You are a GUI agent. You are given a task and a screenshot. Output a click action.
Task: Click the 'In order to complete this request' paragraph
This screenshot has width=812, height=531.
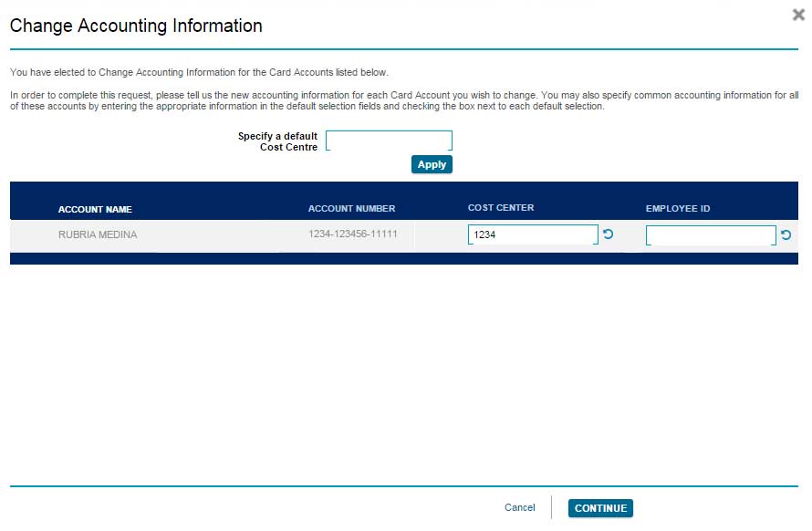(x=401, y=100)
